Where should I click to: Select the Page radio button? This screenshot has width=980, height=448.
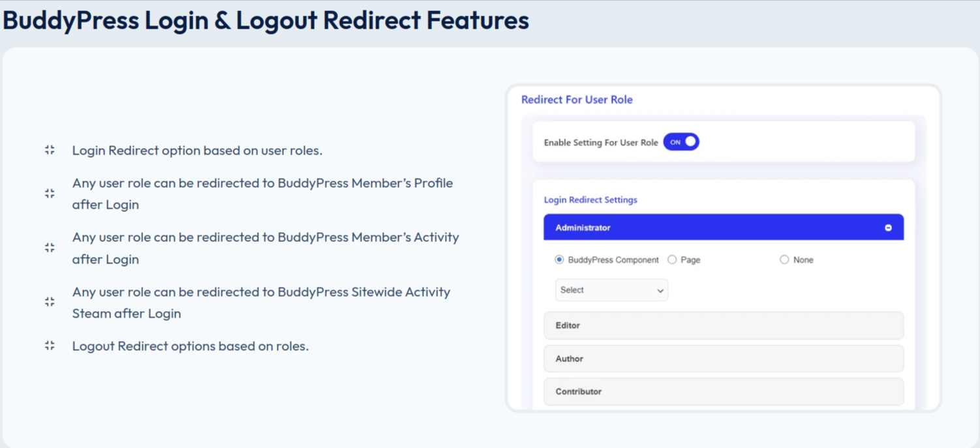pos(672,260)
